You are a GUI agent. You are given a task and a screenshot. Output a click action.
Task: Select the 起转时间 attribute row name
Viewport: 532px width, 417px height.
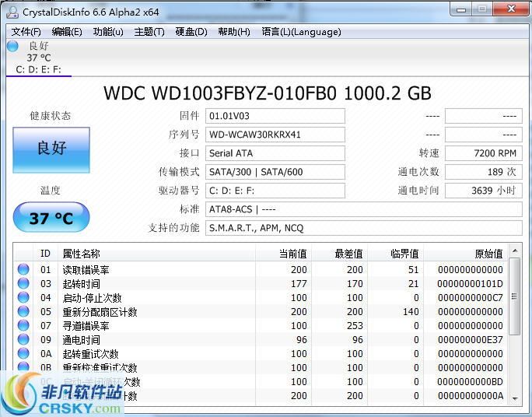81,284
